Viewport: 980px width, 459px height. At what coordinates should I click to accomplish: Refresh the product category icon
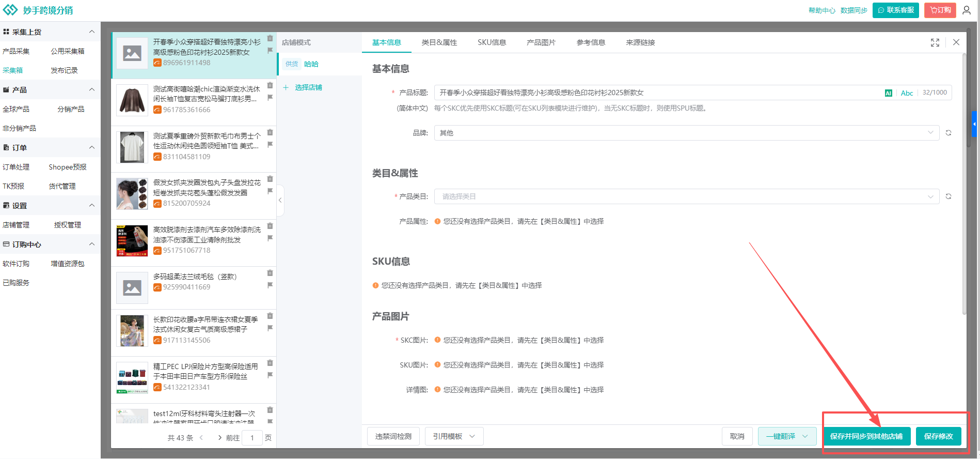point(949,196)
